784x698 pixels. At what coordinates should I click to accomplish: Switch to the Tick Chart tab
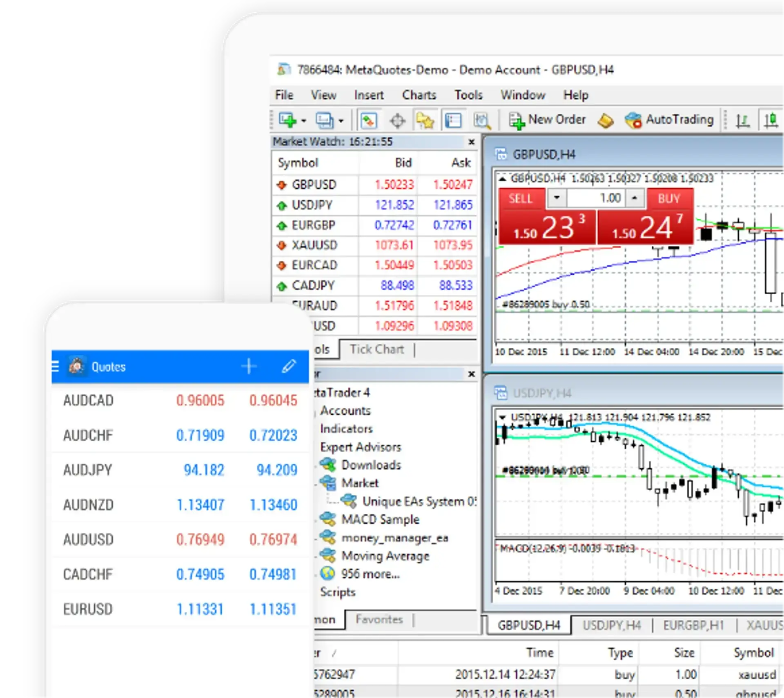[377, 349]
